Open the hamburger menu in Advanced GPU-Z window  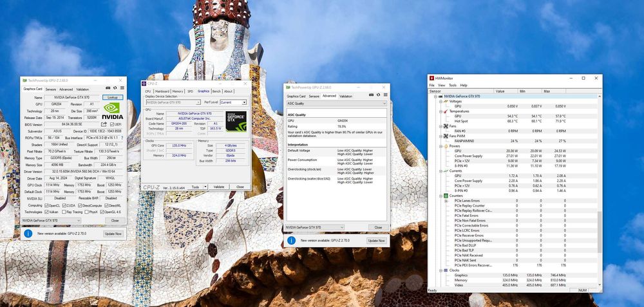coord(385,95)
